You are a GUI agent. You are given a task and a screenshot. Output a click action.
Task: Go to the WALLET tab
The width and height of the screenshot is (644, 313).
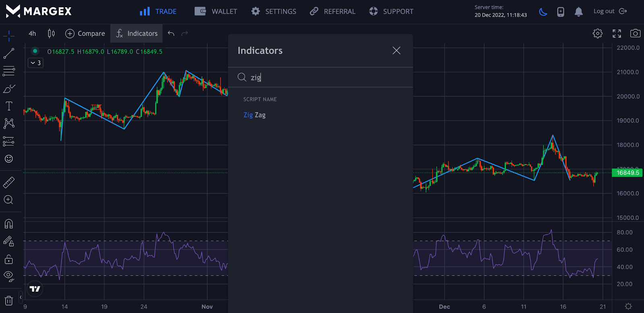216,12
